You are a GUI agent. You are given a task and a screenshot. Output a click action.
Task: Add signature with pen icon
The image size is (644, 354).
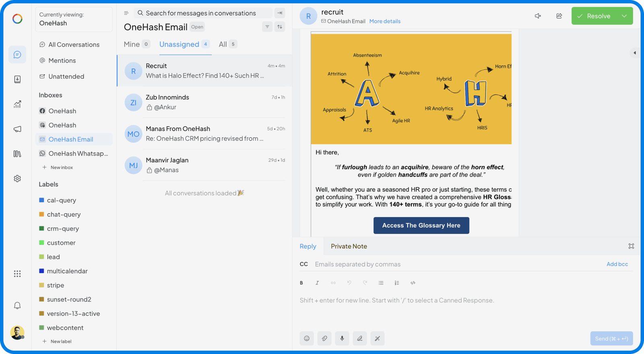click(x=360, y=338)
